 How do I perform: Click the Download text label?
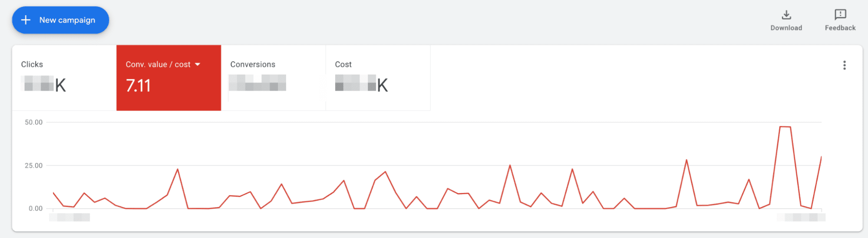pyautogui.click(x=786, y=28)
